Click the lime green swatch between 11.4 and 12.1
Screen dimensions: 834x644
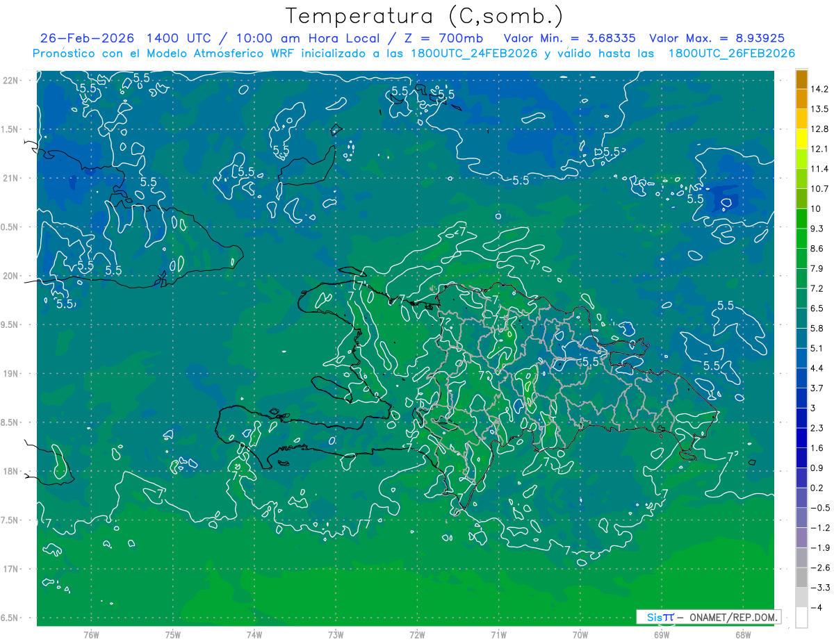(801, 159)
